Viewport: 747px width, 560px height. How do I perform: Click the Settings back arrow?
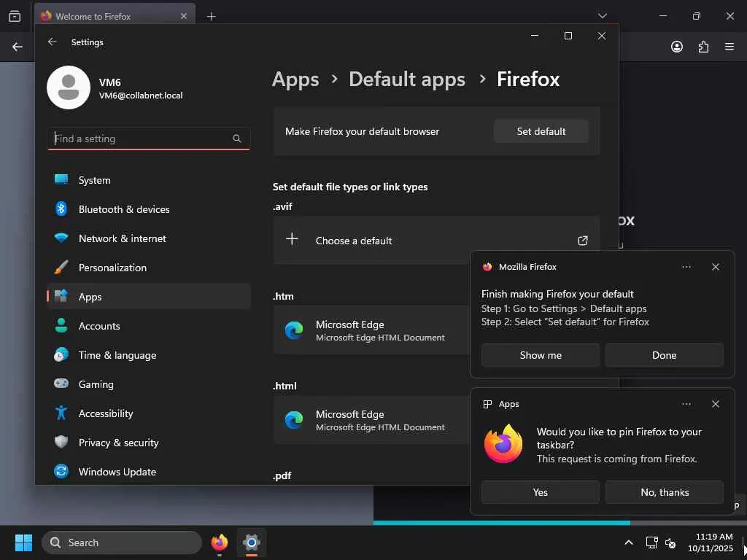point(53,42)
